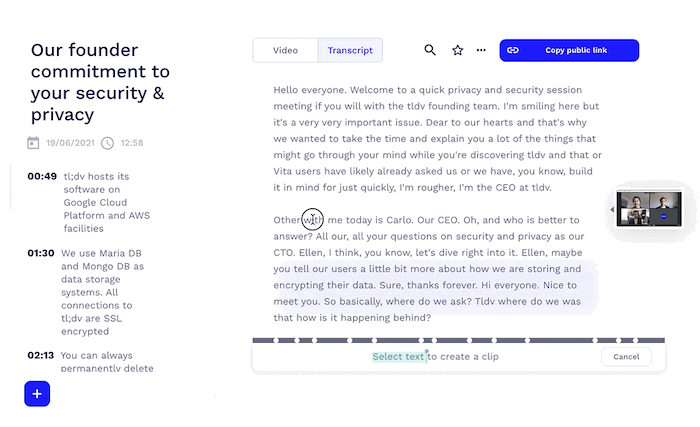Select the Transcript tab
This screenshot has width=700, height=427.
pos(350,50)
